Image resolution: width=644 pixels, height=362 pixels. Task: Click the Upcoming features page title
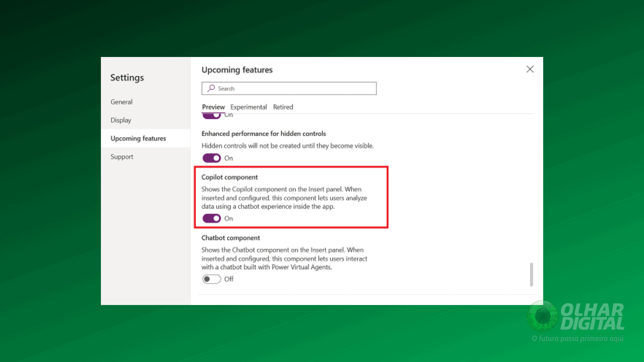(x=237, y=70)
